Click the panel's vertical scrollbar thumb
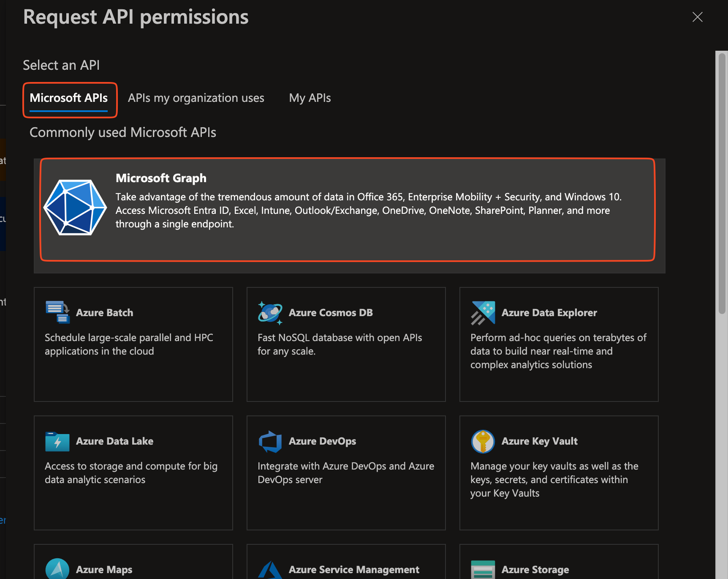 722,183
